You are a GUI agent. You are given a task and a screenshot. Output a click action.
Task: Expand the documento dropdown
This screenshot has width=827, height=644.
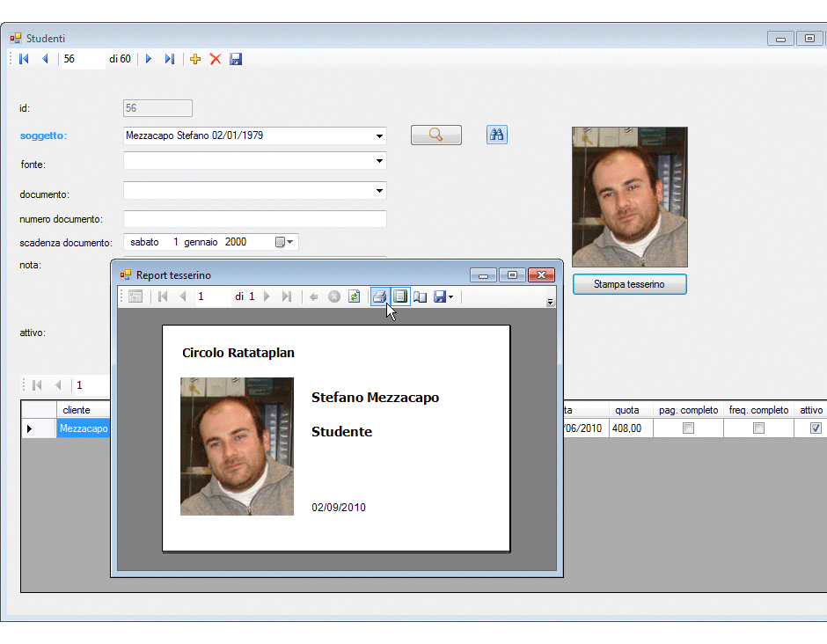pyautogui.click(x=379, y=191)
